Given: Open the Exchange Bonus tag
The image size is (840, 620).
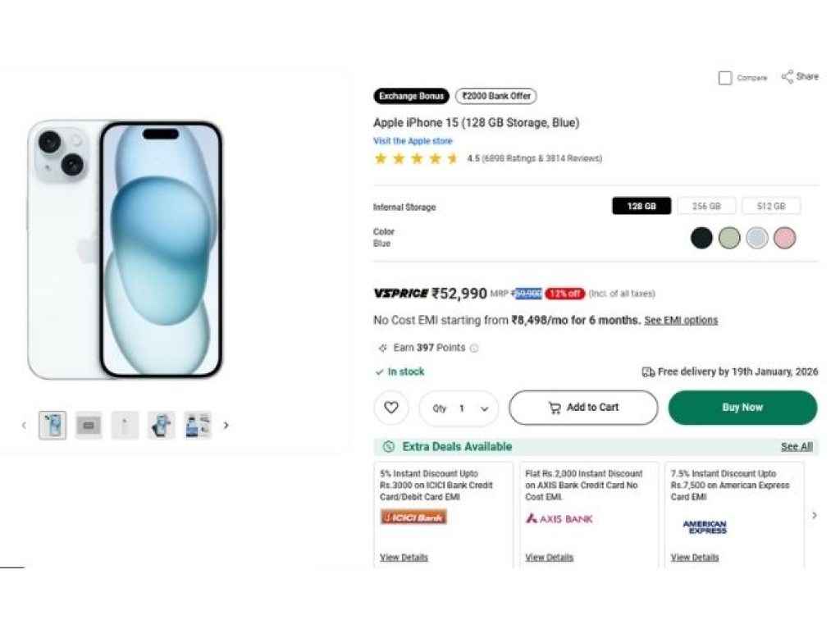Looking at the screenshot, I should point(411,96).
